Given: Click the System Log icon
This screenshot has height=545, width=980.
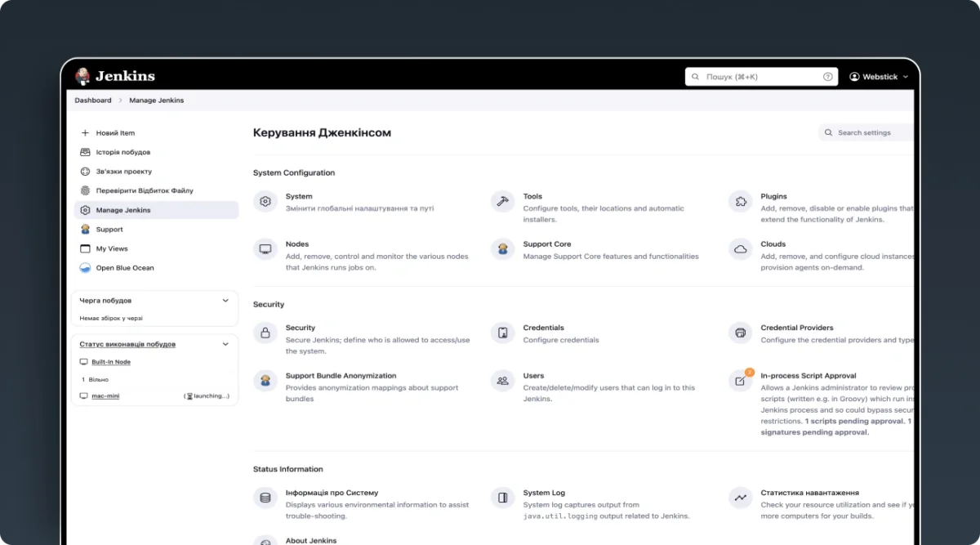Looking at the screenshot, I should [x=503, y=498].
